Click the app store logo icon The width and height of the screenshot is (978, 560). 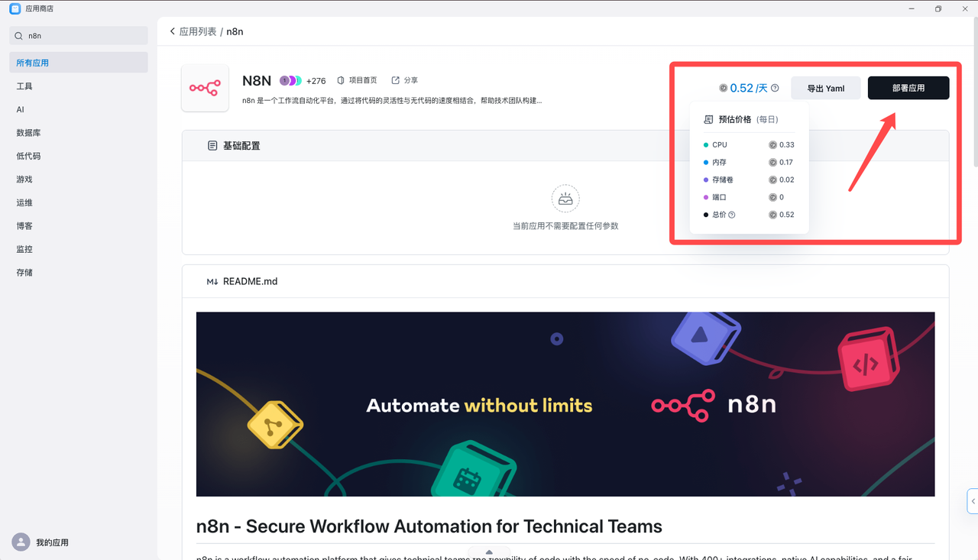coord(15,8)
